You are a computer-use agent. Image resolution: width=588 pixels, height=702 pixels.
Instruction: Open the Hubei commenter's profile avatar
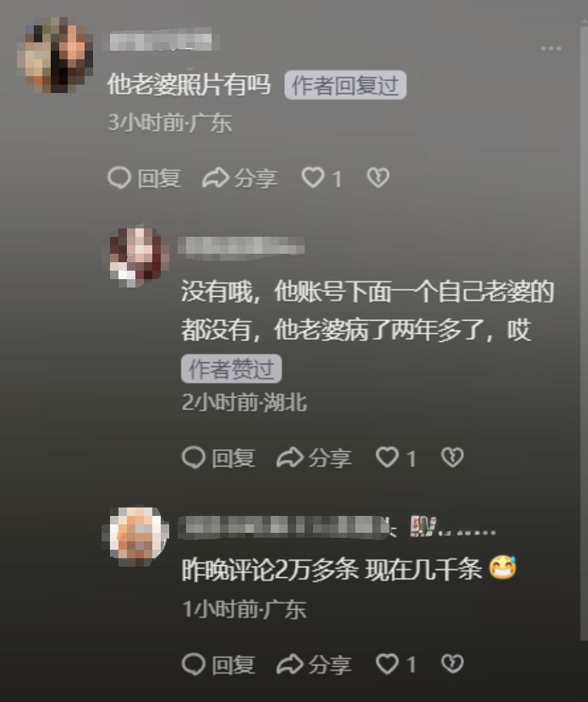coord(139,257)
